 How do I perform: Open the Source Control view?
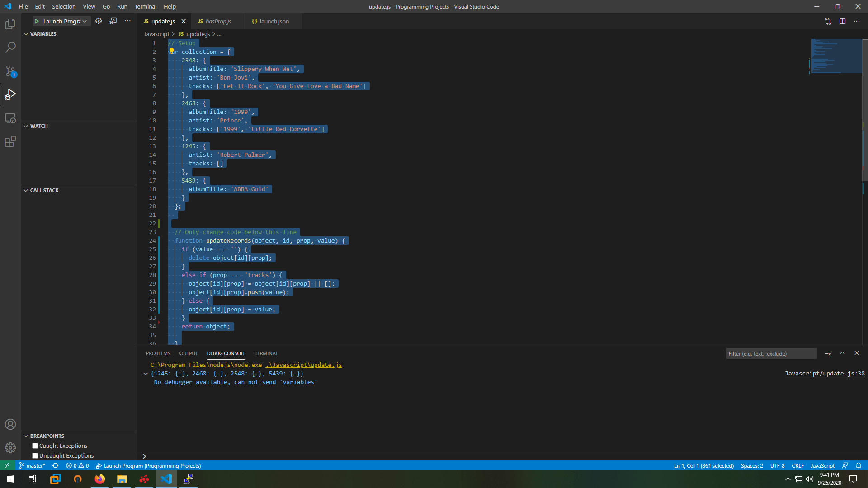click(10, 71)
